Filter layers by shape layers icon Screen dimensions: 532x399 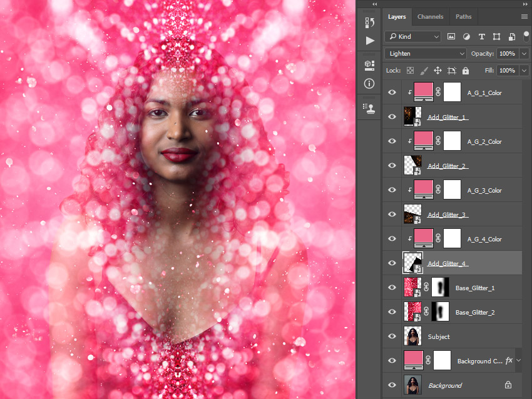tap(496, 37)
